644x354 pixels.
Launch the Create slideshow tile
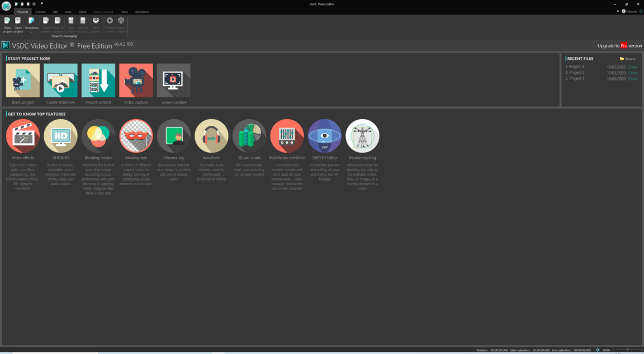[60, 81]
